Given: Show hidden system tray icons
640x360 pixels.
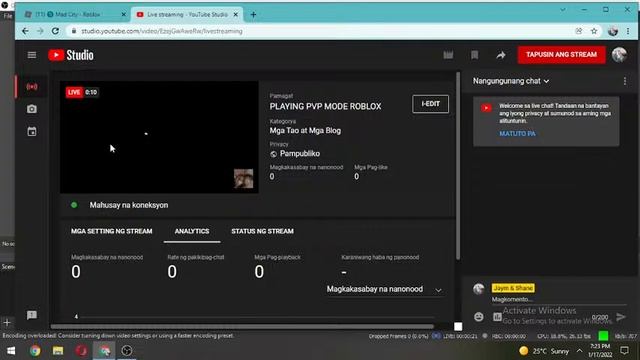Looking at the screenshot, I should point(579,351).
